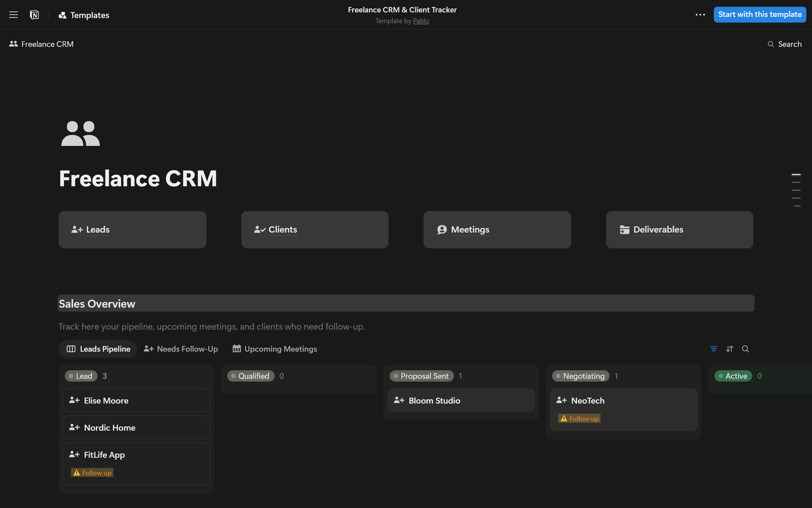Open the three-dots more options menu
Image resolution: width=812 pixels, height=508 pixels.
click(700, 15)
